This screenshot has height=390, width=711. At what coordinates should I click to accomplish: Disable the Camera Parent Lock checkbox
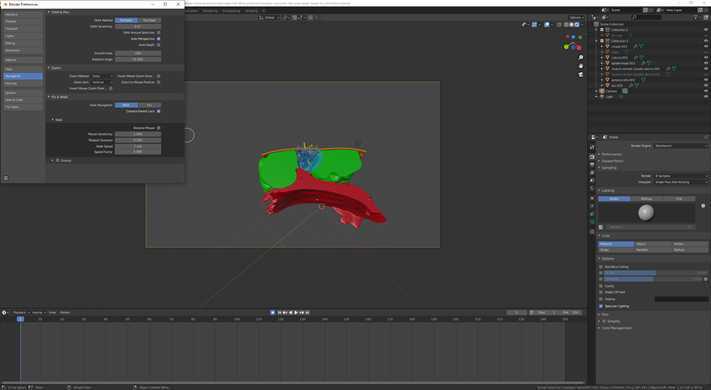coord(158,111)
